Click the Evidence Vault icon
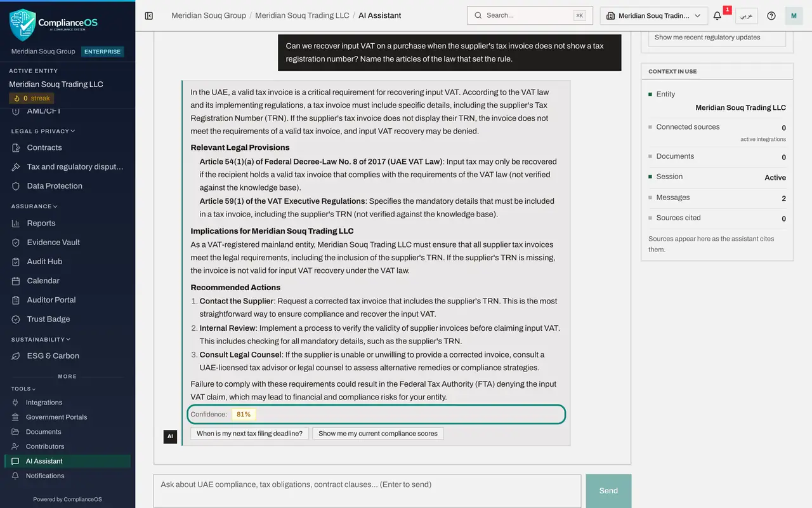This screenshot has height=508, width=812. (x=16, y=243)
